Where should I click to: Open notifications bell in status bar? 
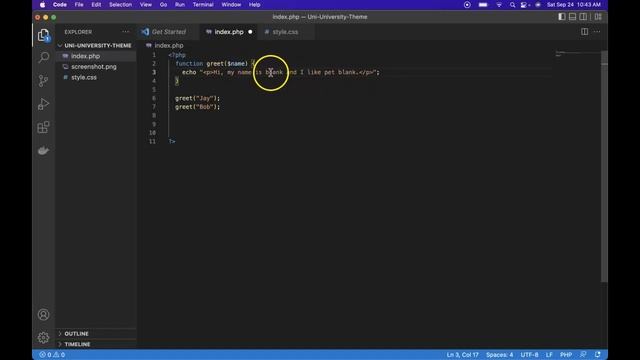click(598, 355)
